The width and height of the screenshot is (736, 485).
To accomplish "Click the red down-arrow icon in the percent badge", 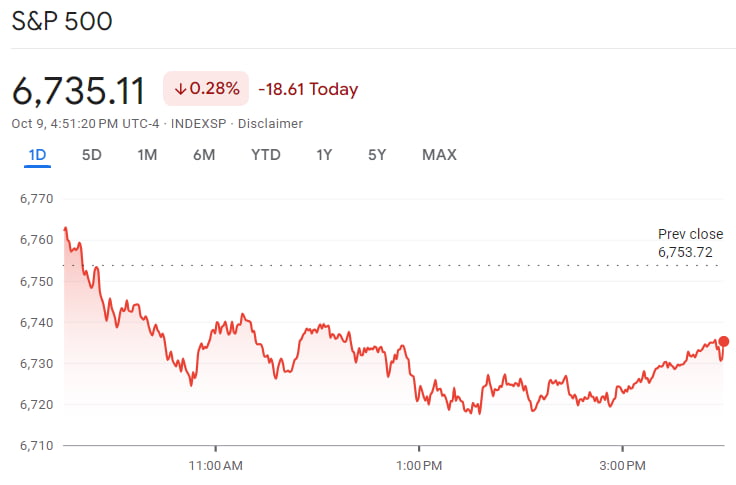I will [x=180, y=89].
